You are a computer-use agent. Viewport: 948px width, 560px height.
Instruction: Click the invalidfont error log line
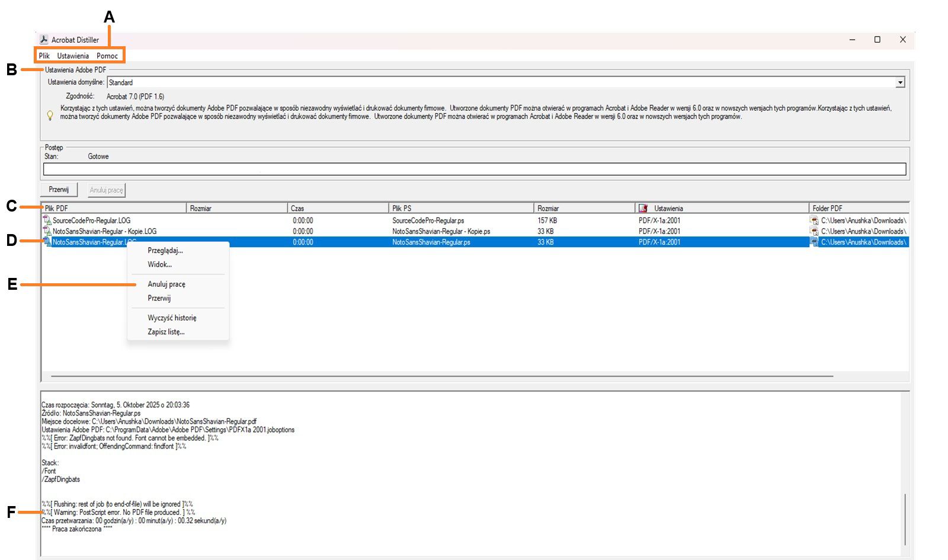pyautogui.click(x=114, y=446)
